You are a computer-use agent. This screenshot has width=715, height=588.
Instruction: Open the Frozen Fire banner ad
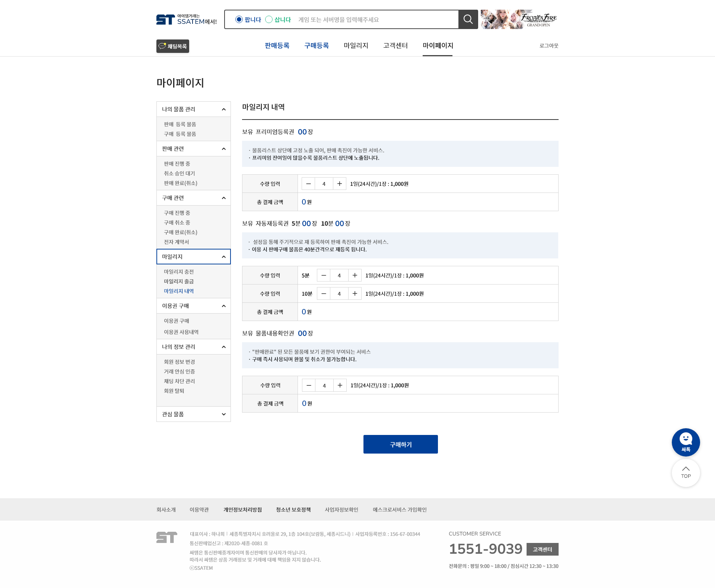tap(519, 19)
